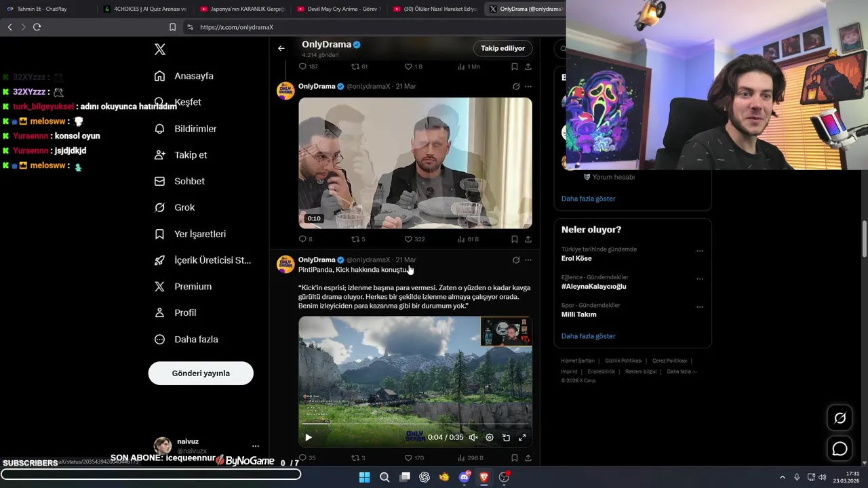Open Bildirimler notifications

185,129
